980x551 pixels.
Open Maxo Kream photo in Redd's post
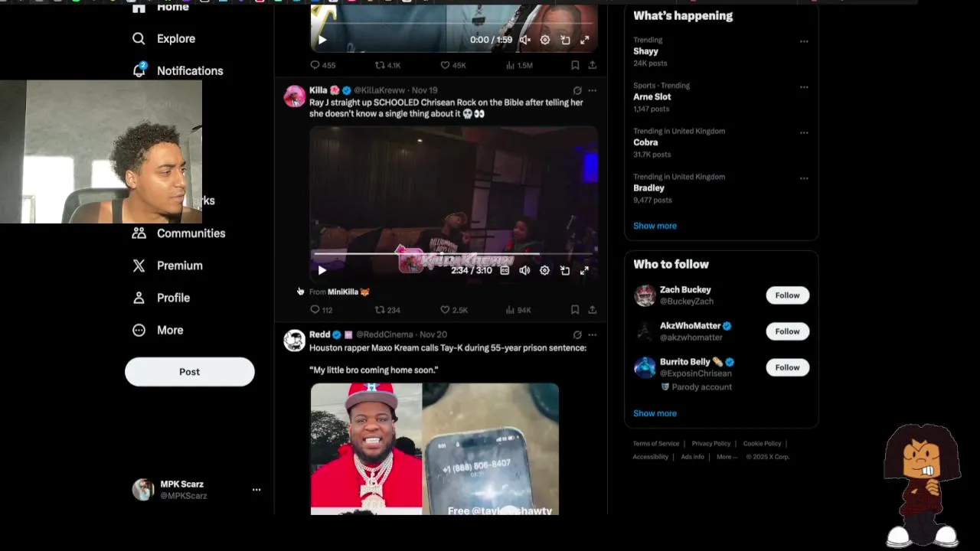366,448
